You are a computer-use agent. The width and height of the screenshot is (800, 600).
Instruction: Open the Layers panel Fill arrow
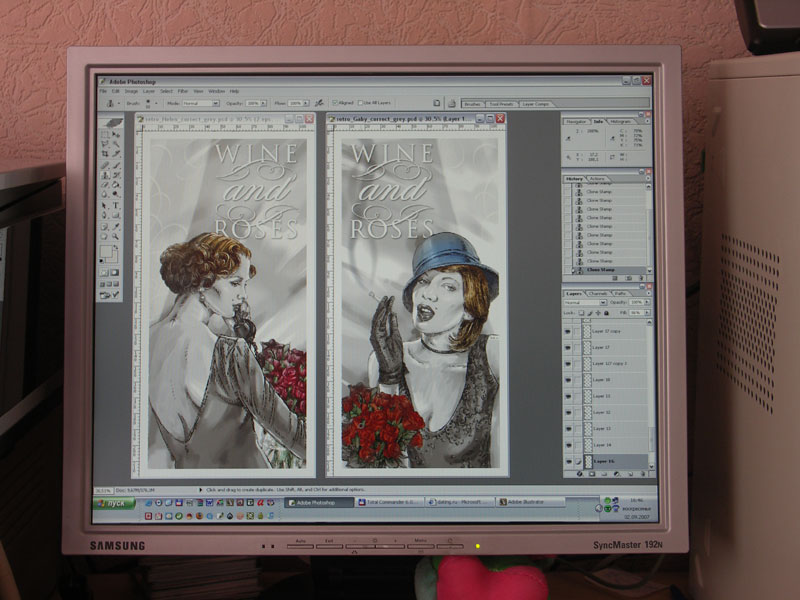[647, 313]
